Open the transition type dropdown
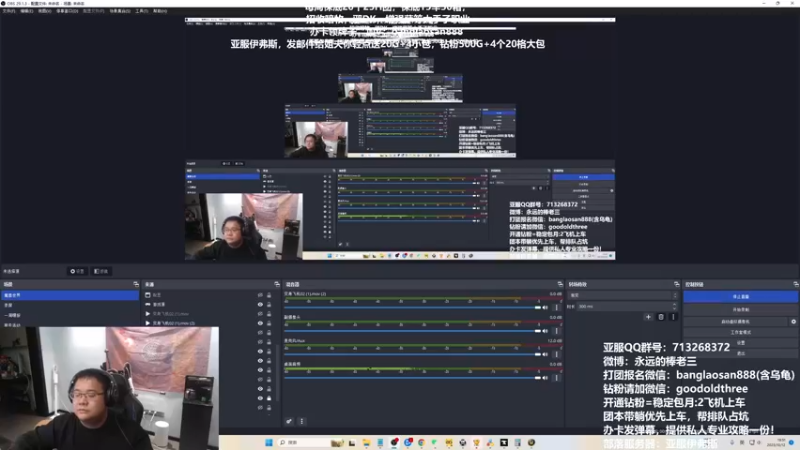The image size is (800, 450). pyautogui.click(x=623, y=295)
